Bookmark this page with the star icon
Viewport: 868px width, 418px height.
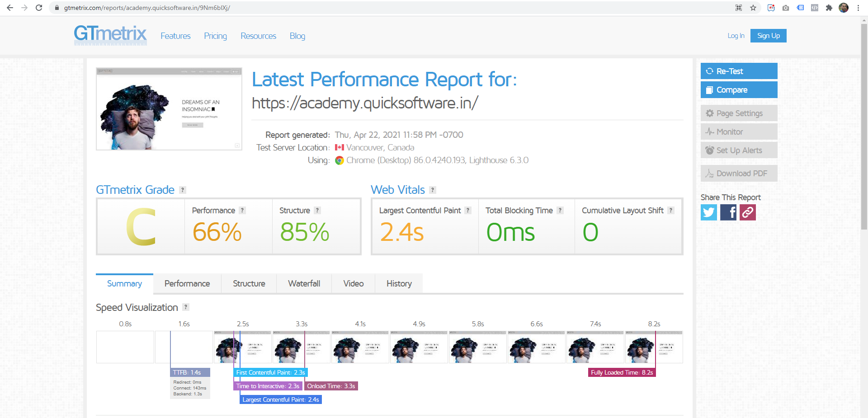753,8
